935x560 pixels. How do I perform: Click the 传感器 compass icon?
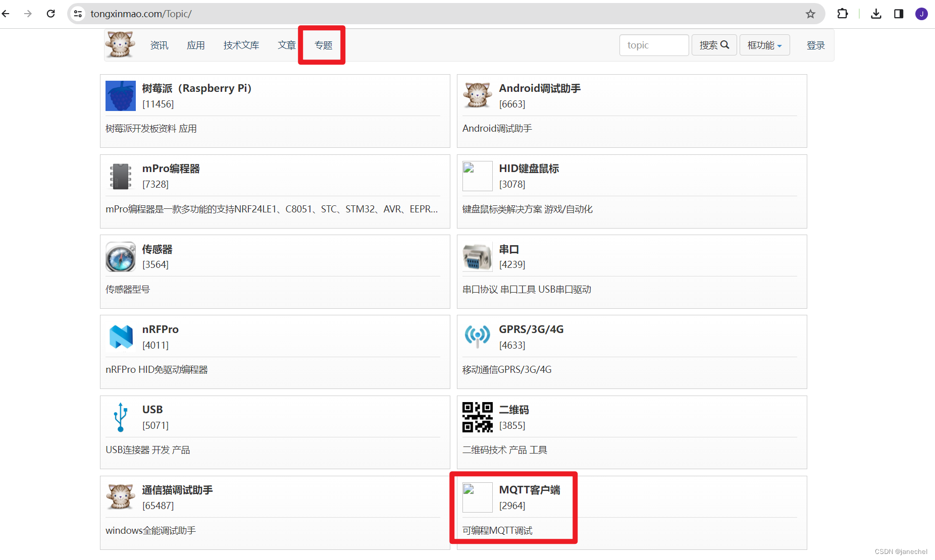[x=121, y=257]
